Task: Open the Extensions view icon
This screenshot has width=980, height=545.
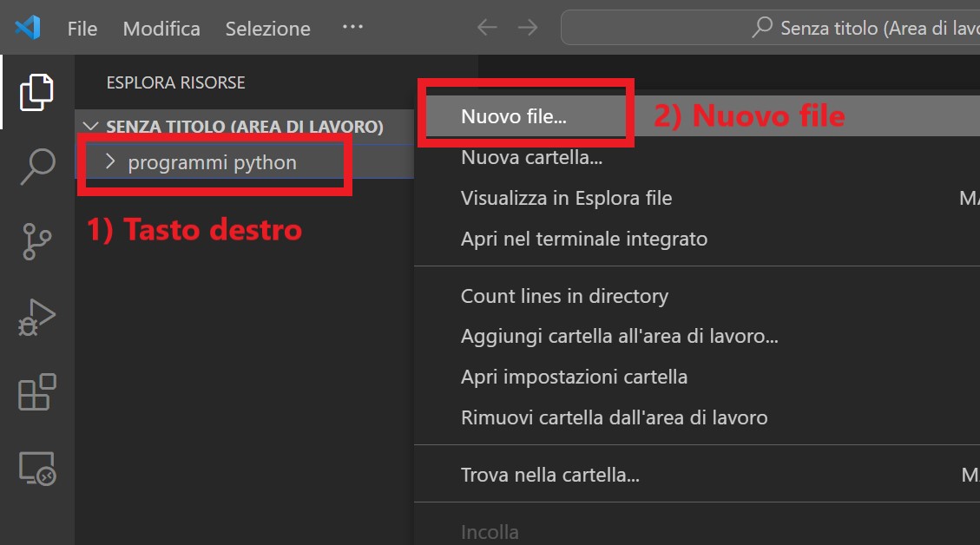Action: point(36,392)
